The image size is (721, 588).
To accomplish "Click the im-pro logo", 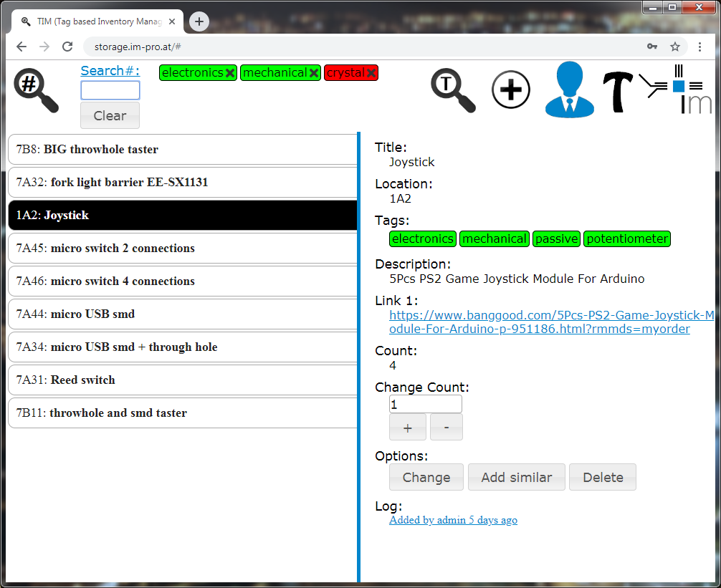I will (677, 90).
